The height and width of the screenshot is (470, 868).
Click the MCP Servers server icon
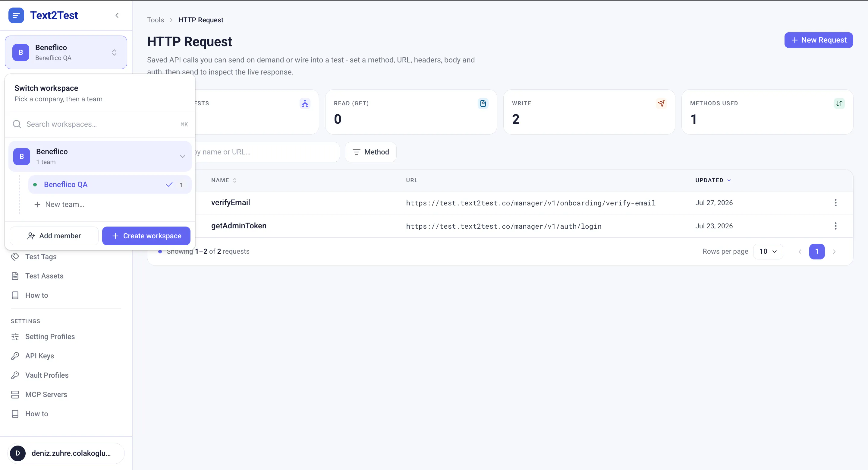[x=15, y=394]
